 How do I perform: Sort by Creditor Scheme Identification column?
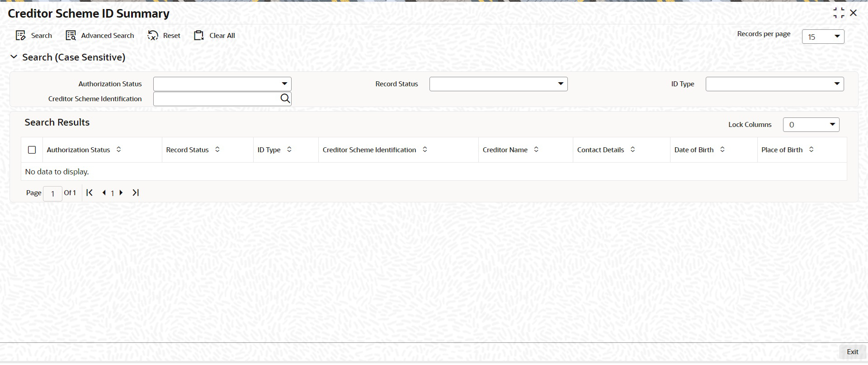[x=425, y=150]
